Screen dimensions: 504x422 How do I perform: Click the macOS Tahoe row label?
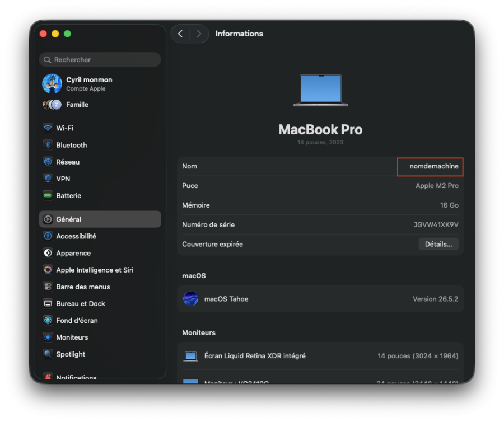point(226,299)
